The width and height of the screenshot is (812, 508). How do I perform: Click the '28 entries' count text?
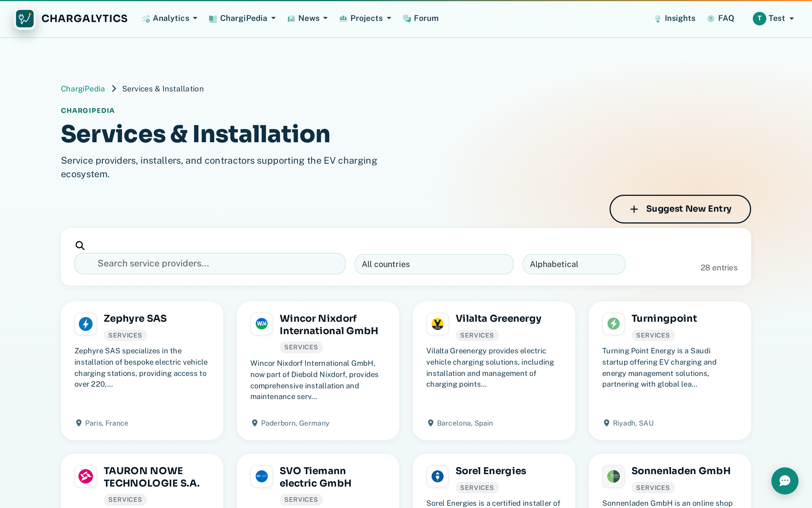pyautogui.click(x=719, y=268)
